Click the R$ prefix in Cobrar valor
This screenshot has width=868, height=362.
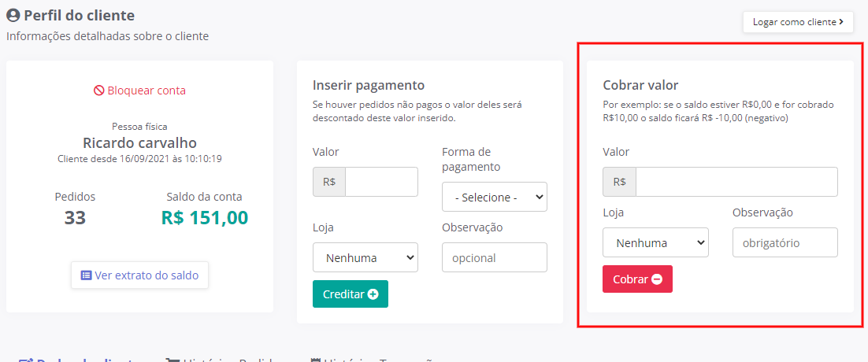coord(619,182)
